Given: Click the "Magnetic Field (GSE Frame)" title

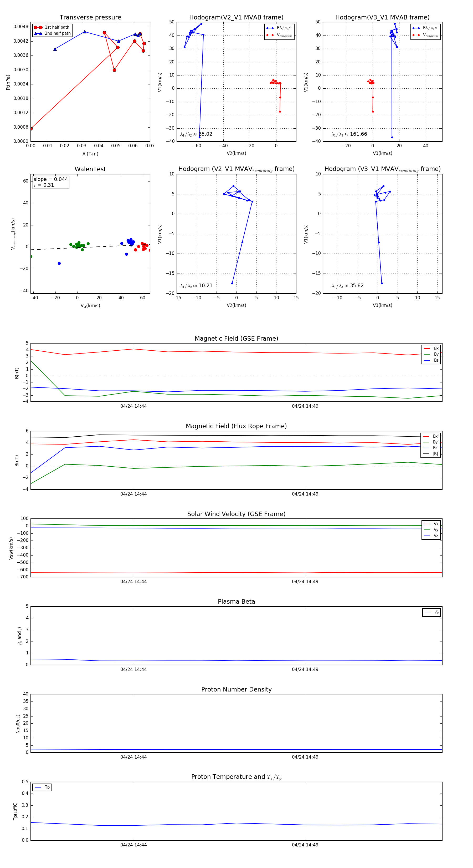Looking at the screenshot, I should click(x=236, y=339).
